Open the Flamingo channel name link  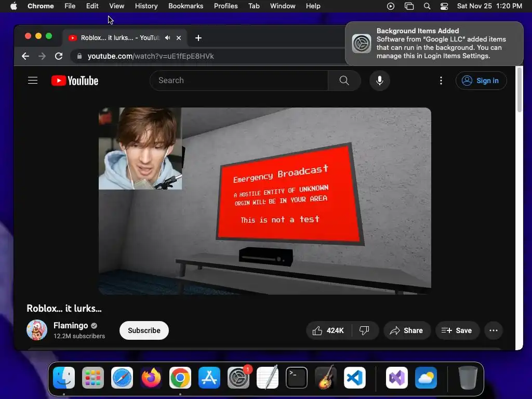click(71, 325)
